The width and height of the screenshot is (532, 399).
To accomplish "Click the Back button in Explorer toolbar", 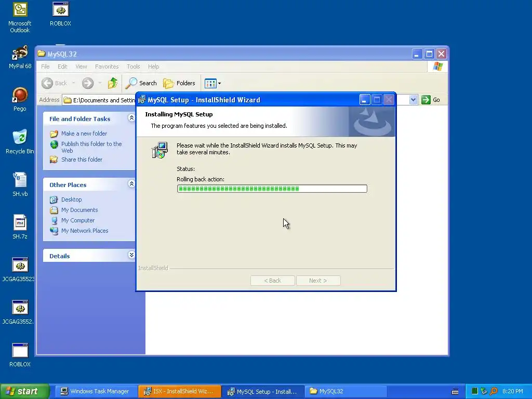I will click(54, 83).
